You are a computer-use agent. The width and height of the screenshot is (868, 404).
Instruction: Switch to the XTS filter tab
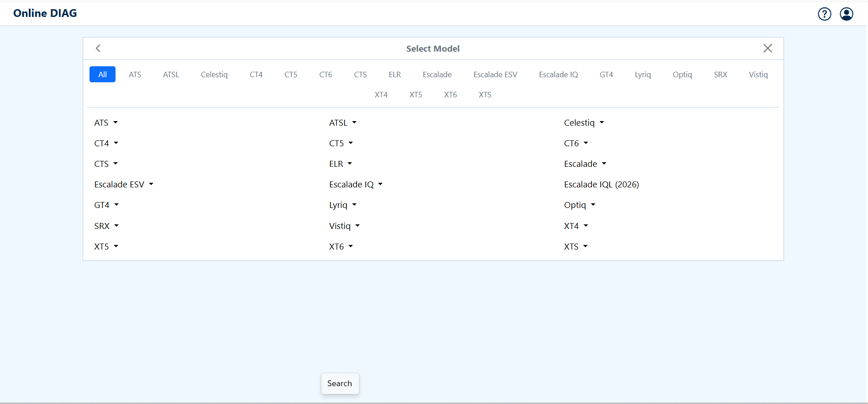coord(485,95)
